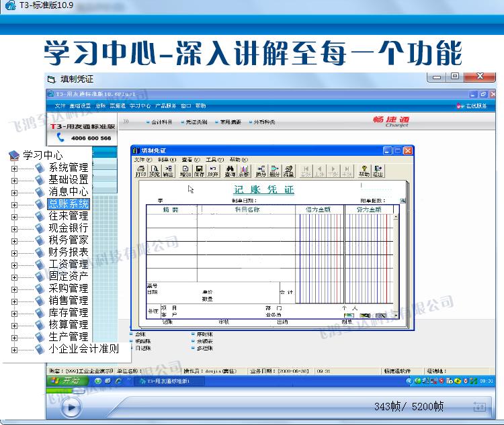The width and height of the screenshot is (504, 425).
Task: Click the 增加 add voucher icon
Action: [186, 171]
